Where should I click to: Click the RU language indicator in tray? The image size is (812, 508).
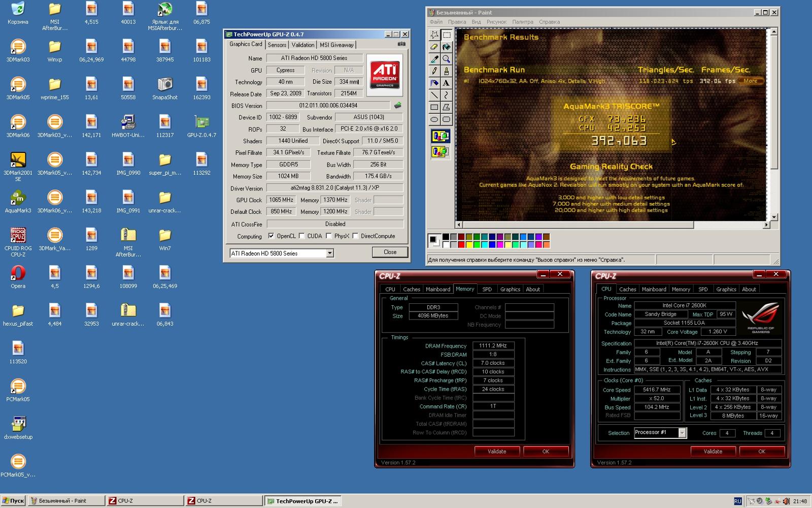click(738, 501)
